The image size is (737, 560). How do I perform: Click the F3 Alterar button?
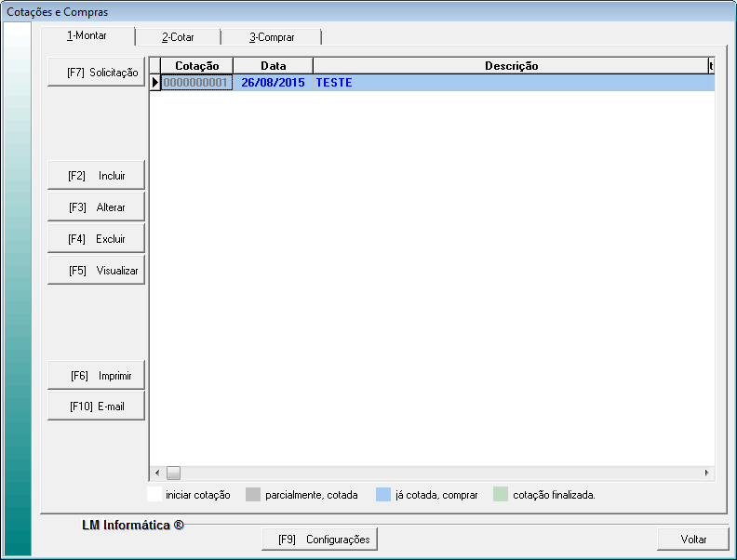(96, 207)
